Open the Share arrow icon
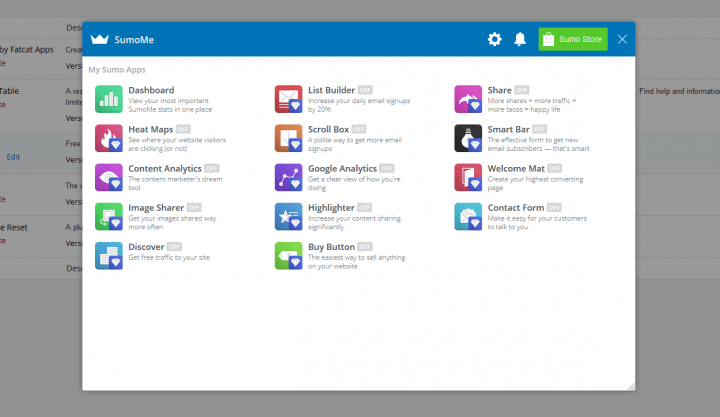Screen dimensions: 720x417 [x=468, y=99]
